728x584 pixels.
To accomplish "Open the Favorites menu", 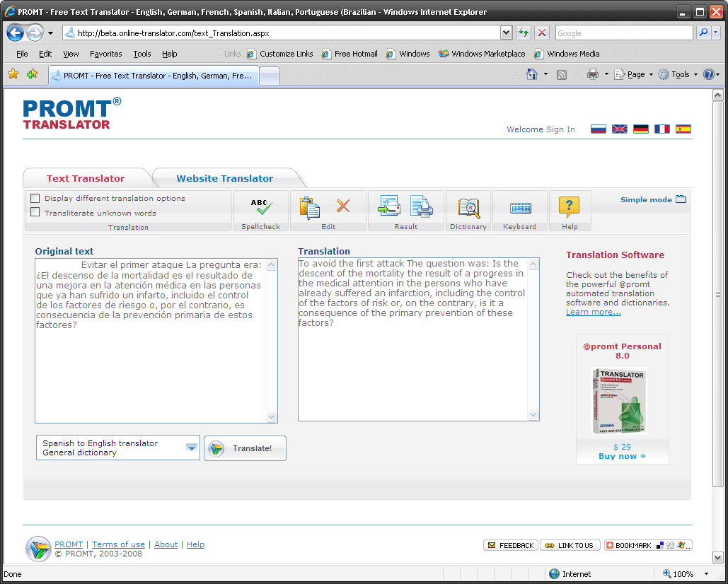I will coord(106,54).
